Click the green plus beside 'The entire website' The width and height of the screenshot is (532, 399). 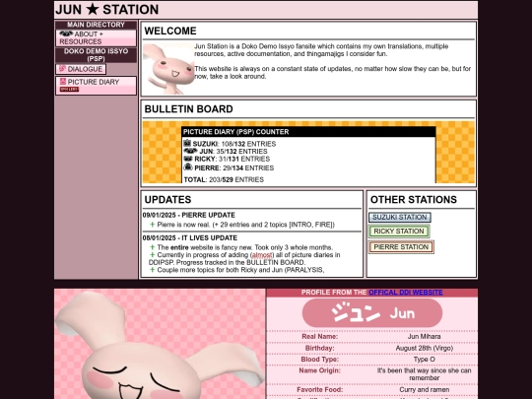coord(153,247)
